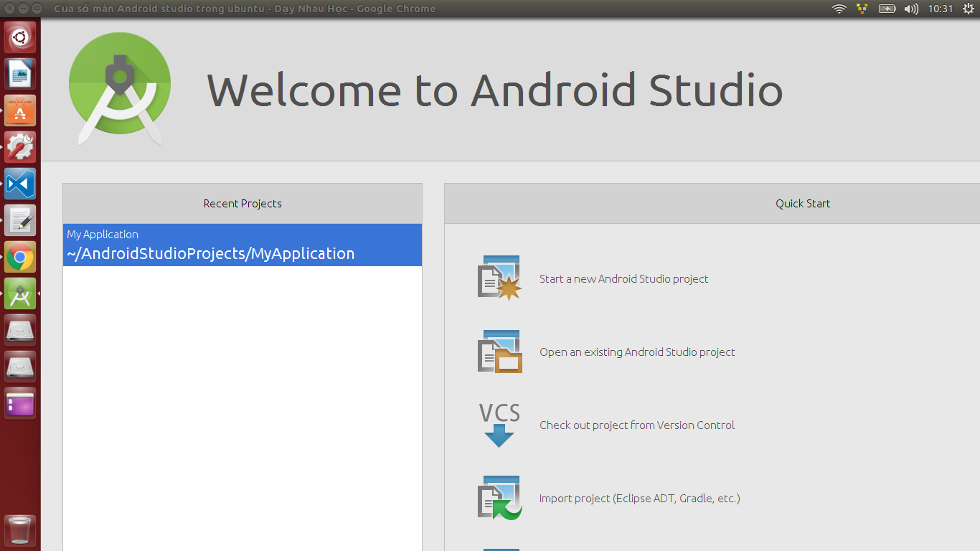The image size is (980, 551).
Task: Click the Import project green arrow icon
Action: (499, 498)
